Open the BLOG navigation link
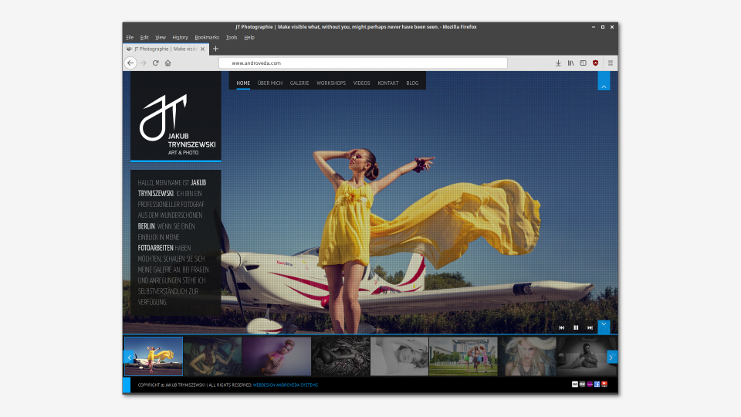The width and height of the screenshot is (741, 417). click(413, 83)
